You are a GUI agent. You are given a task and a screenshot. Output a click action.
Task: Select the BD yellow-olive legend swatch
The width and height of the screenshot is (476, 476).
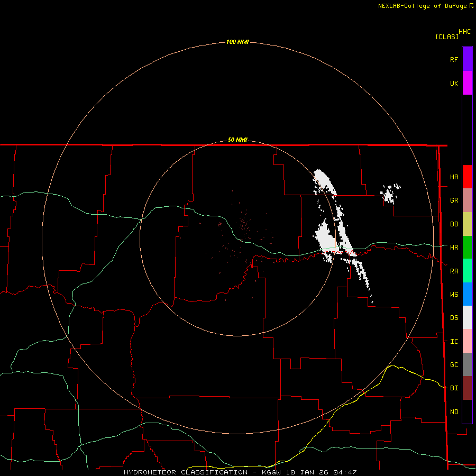(467, 224)
